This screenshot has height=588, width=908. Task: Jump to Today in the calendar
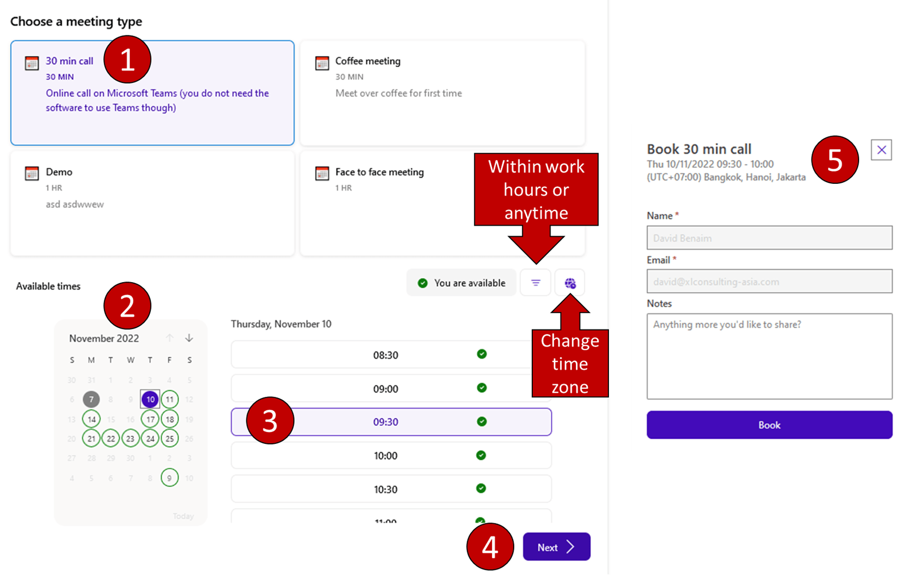[183, 516]
